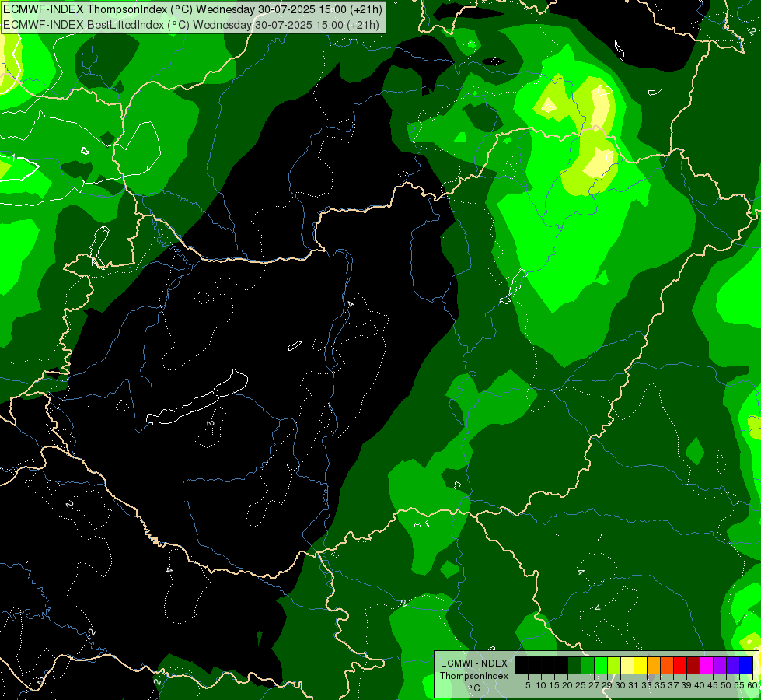
Task: Select the violet 50-55 legend swatch
Action: point(733,665)
